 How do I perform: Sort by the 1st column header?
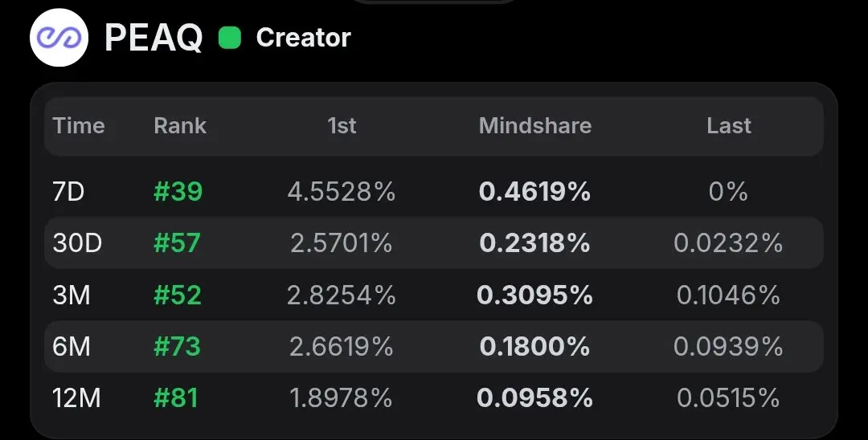click(342, 125)
